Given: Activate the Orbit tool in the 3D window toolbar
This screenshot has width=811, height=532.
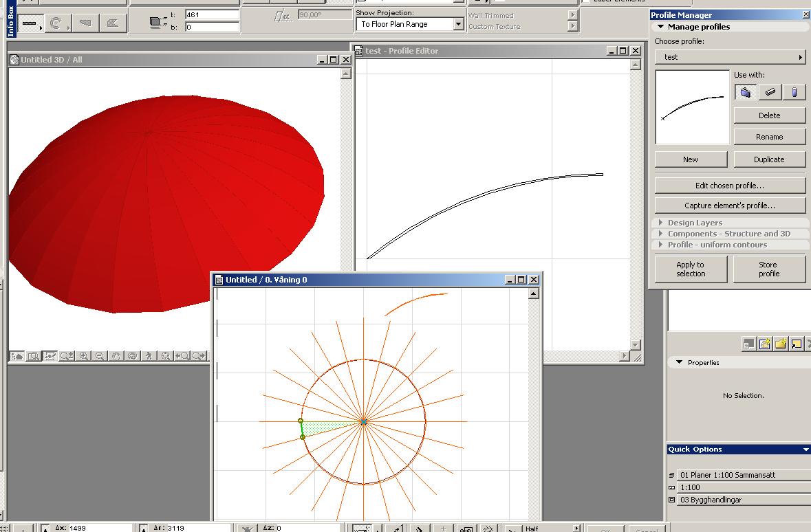Looking at the screenshot, I should tap(132, 356).
